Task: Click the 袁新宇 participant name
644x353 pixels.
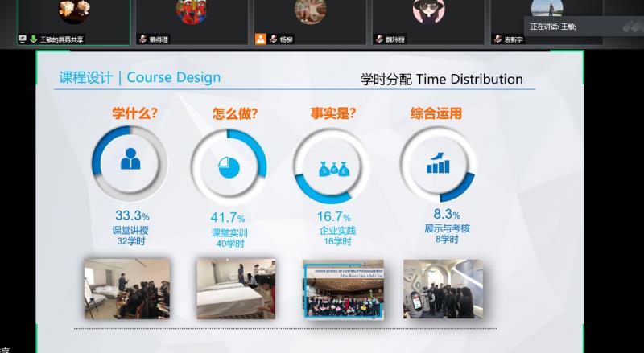Action: pos(514,39)
